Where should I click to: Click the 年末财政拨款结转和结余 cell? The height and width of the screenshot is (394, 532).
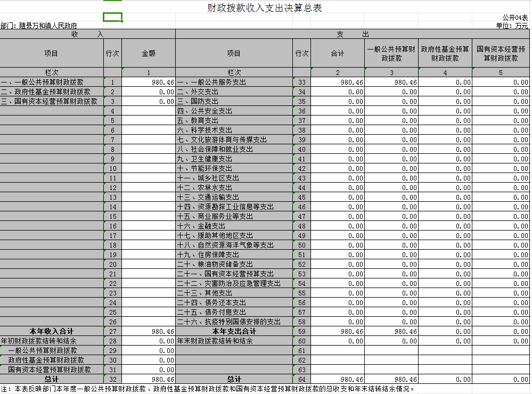pos(215,341)
